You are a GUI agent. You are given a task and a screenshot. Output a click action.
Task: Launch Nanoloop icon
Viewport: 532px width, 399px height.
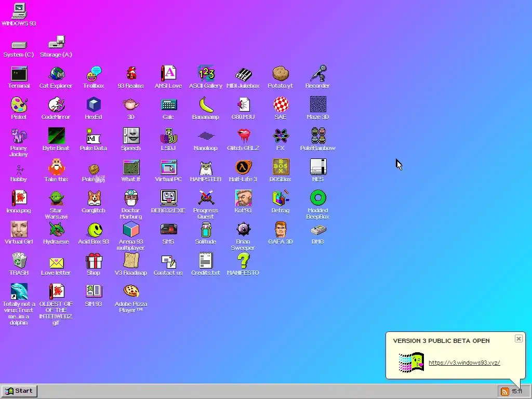pyautogui.click(x=206, y=136)
